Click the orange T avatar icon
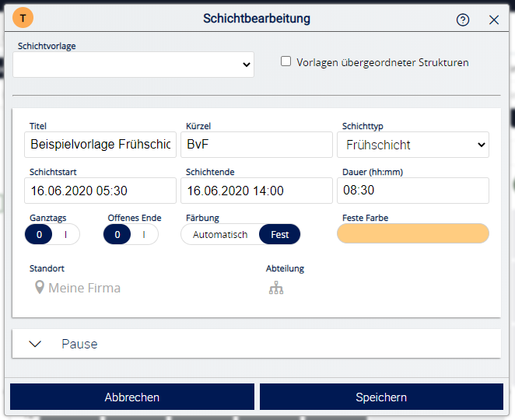The width and height of the screenshot is (515, 420). (x=23, y=19)
